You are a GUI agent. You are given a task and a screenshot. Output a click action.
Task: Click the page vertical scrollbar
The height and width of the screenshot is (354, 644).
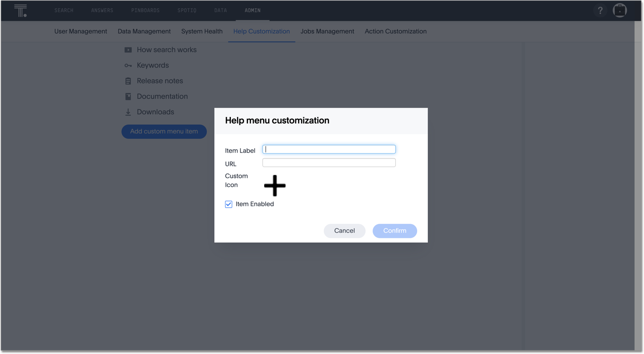point(638,186)
